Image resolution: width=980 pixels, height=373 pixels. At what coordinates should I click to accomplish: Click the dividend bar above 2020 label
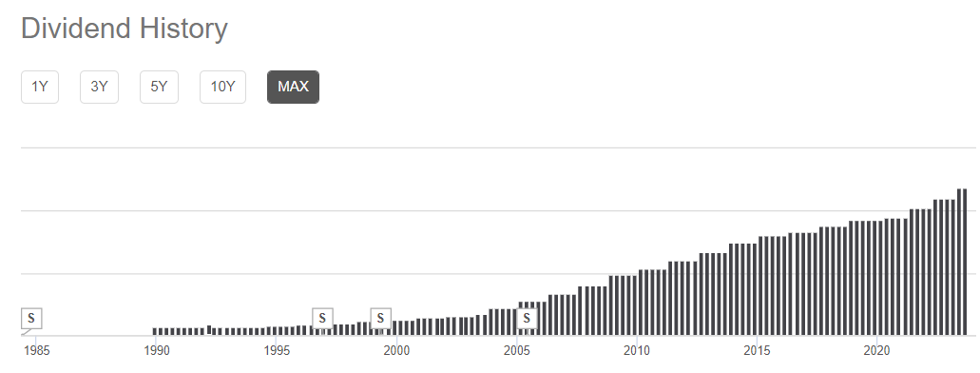coord(875,279)
